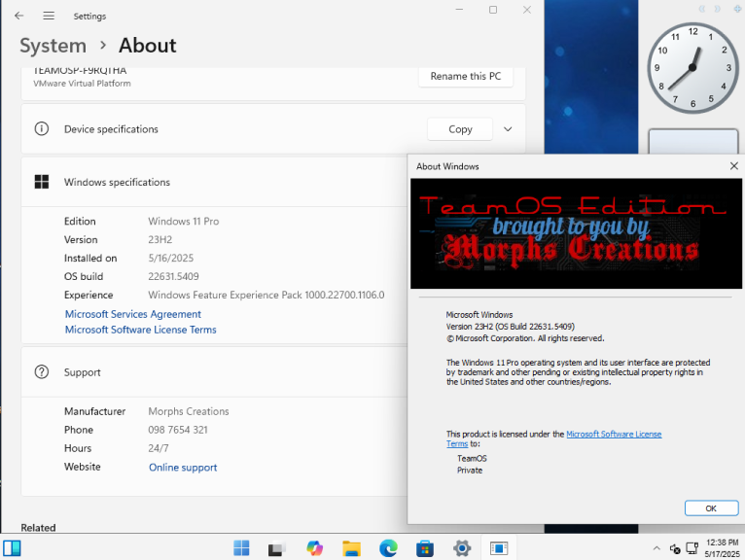
Task: Click the blank gadget below the clock
Action: point(692,141)
